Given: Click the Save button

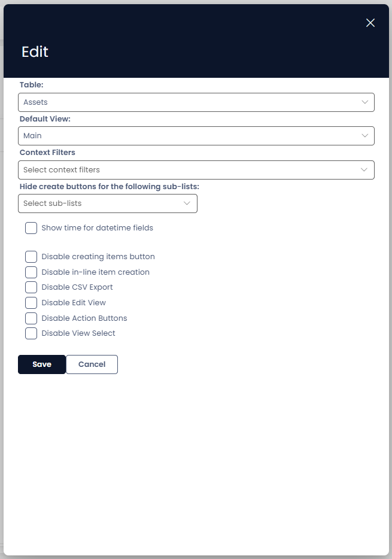Looking at the screenshot, I should pos(42,364).
